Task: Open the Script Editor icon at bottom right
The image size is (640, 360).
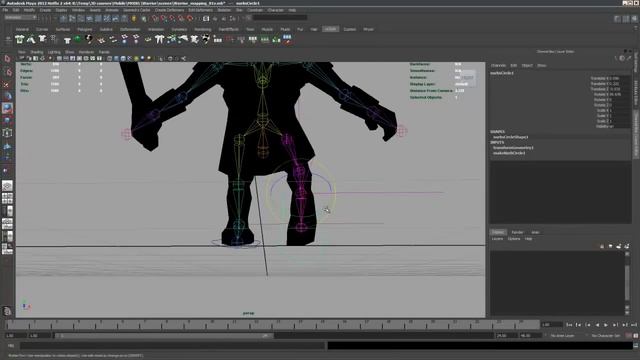Action: click(636, 346)
